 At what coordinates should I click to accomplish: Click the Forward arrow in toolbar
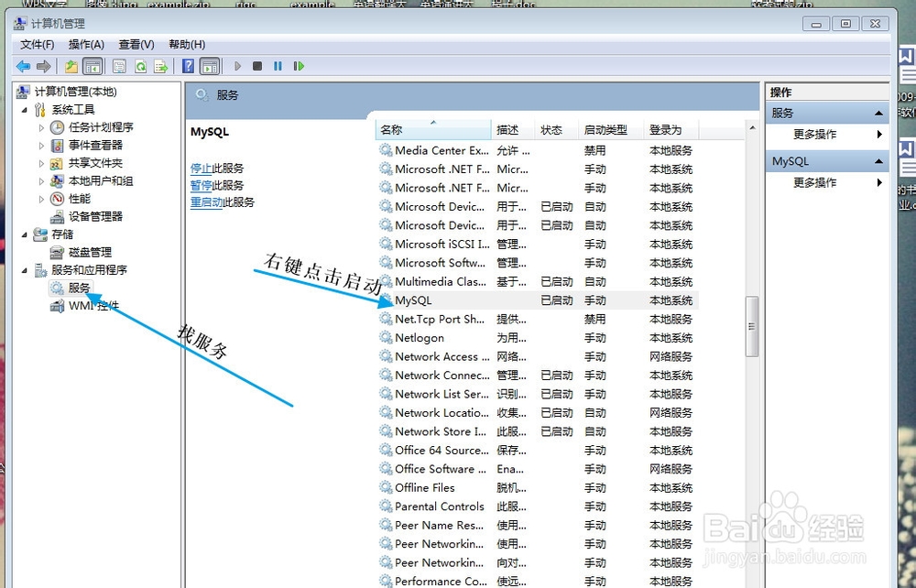(43, 66)
